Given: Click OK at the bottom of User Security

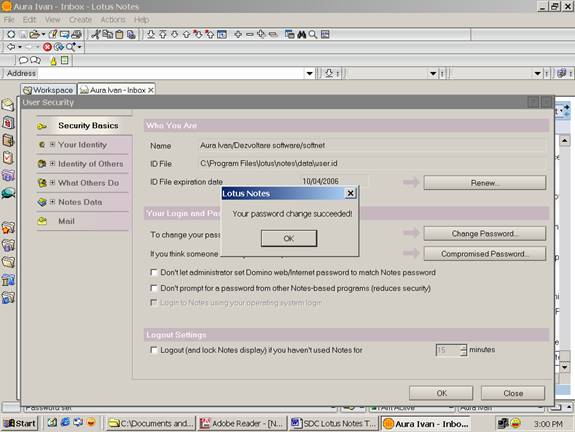Looking at the screenshot, I should (441, 393).
